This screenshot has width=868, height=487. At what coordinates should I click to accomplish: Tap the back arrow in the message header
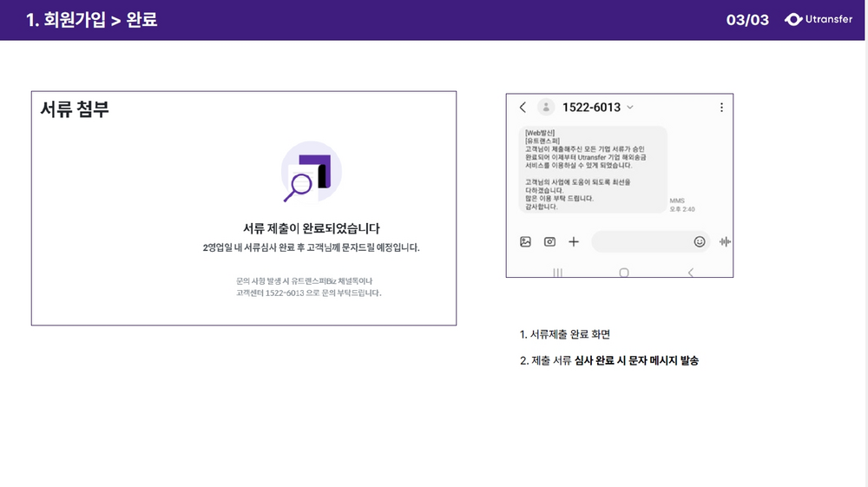click(x=523, y=108)
